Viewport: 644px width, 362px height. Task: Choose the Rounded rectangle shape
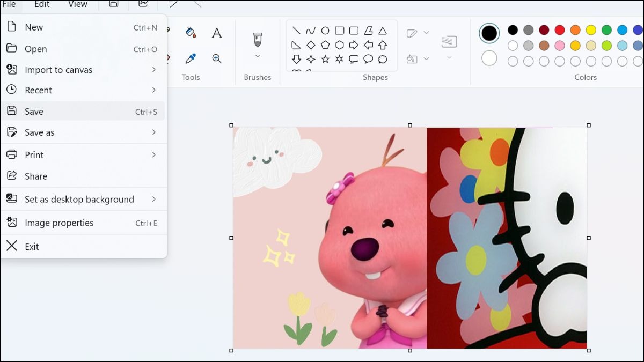354,31
